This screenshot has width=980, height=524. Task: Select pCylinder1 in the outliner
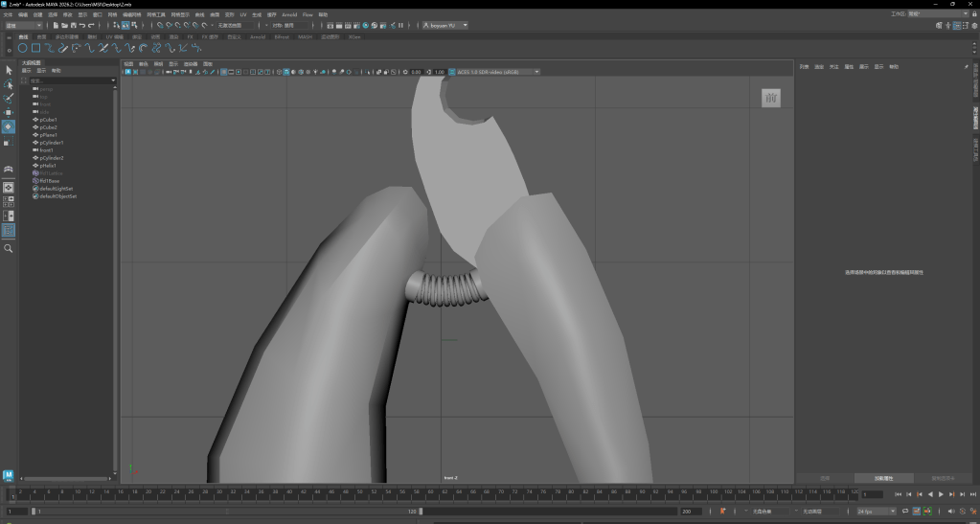tap(52, 143)
